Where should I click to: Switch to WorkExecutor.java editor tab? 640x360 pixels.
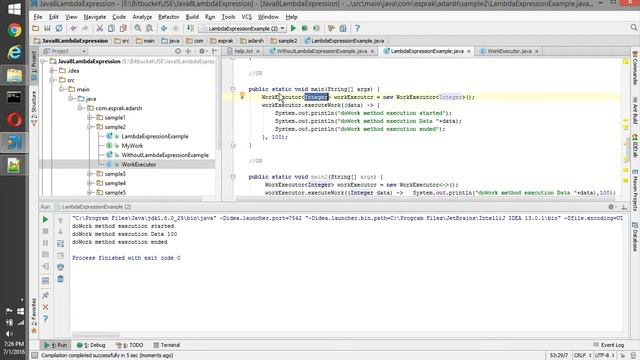pyautogui.click(x=509, y=51)
